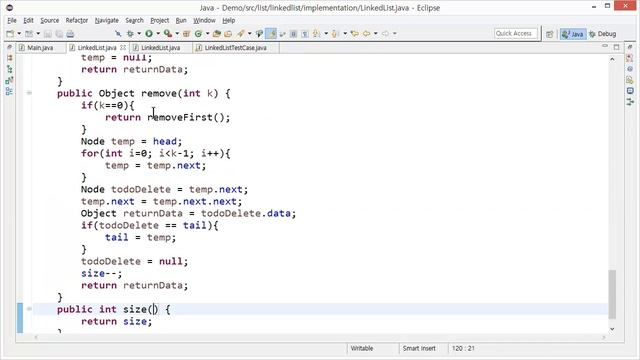The width and height of the screenshot is (640, 360).
Task: Open the Source menu
Action: 50,20
